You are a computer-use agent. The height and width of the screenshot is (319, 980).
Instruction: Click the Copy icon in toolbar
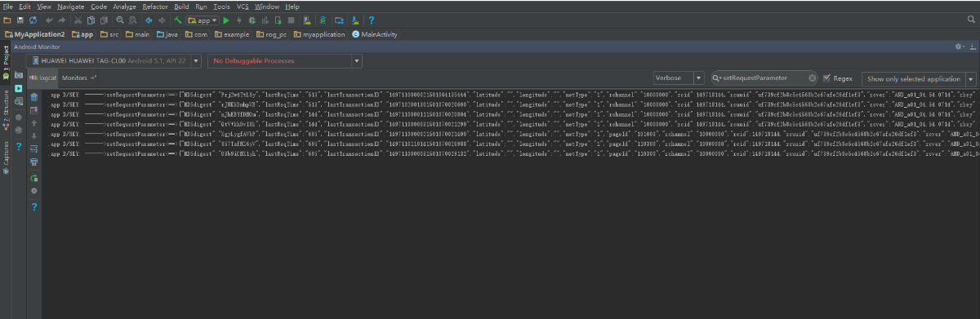(x=90, y=20)
